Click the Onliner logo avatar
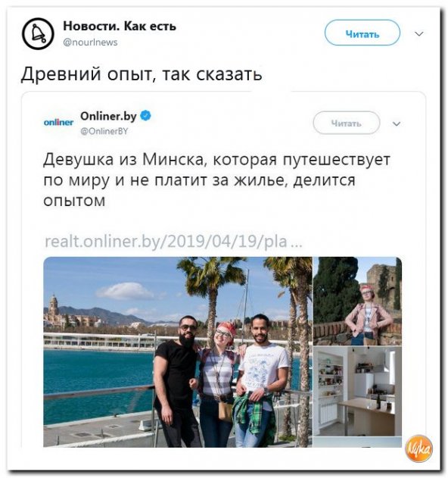This screenshot has width=448, height=478. 58,122
